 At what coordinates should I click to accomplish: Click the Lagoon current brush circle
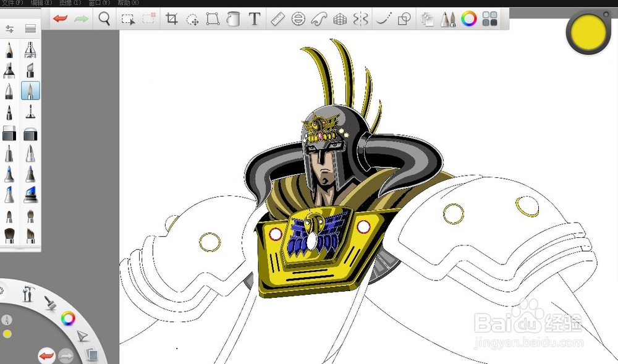pyautogui.click(x=6, y=320)
